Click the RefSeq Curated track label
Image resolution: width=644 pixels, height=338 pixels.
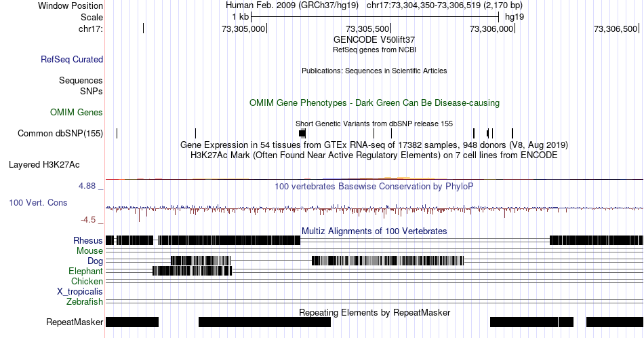tap(71, 59)
